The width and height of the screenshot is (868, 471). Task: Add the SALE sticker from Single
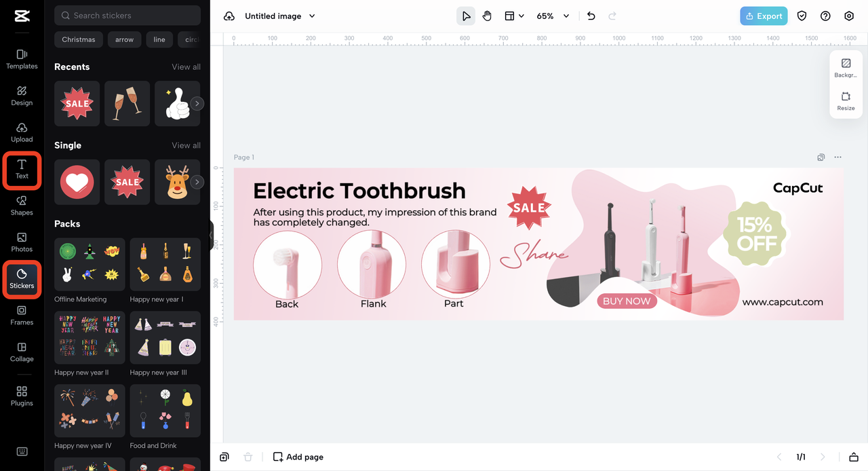(127, 182)
